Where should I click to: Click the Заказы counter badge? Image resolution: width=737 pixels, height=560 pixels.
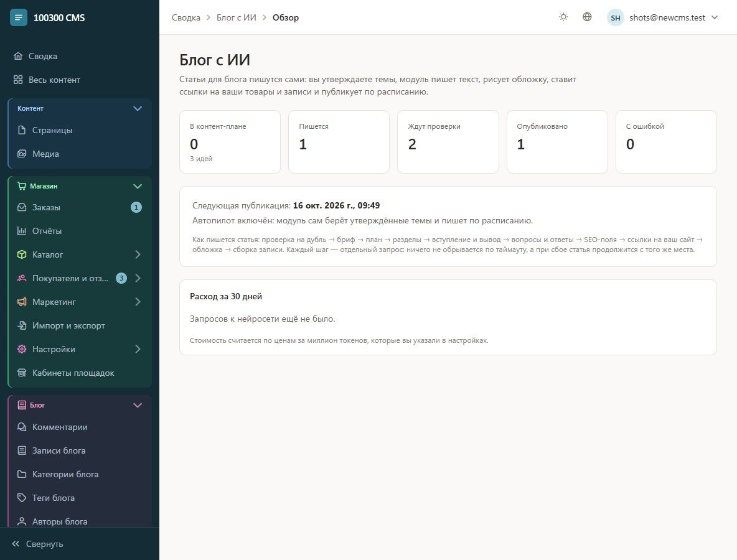136,207
